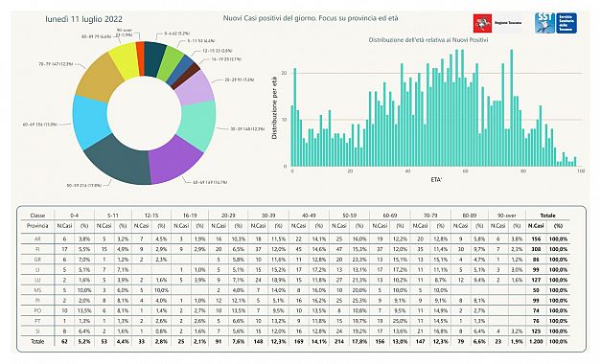Select the orange 90-over donut slice
601x364 pixels.
(x=140, y=58)
